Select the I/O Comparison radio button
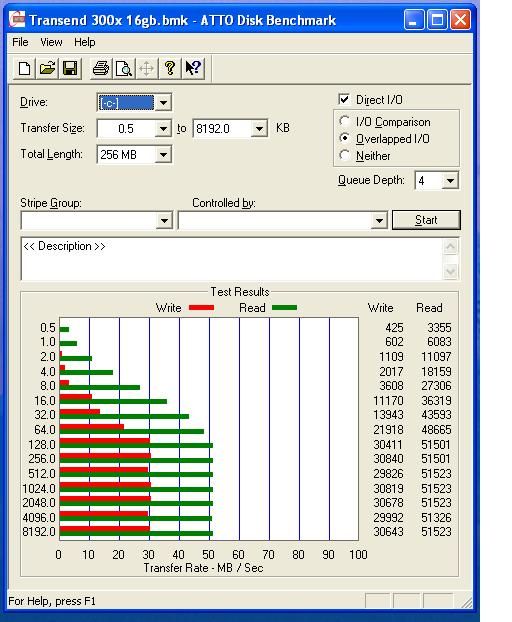 pos(345,121)
